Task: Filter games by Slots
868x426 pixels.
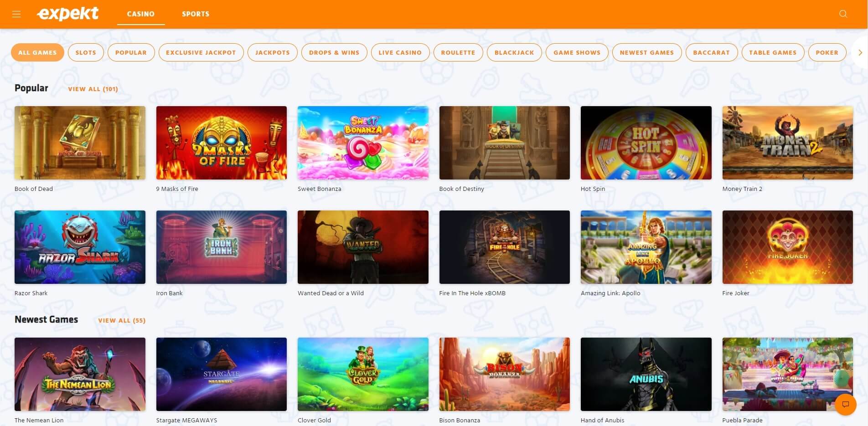Action: click(x=86, y=52)
